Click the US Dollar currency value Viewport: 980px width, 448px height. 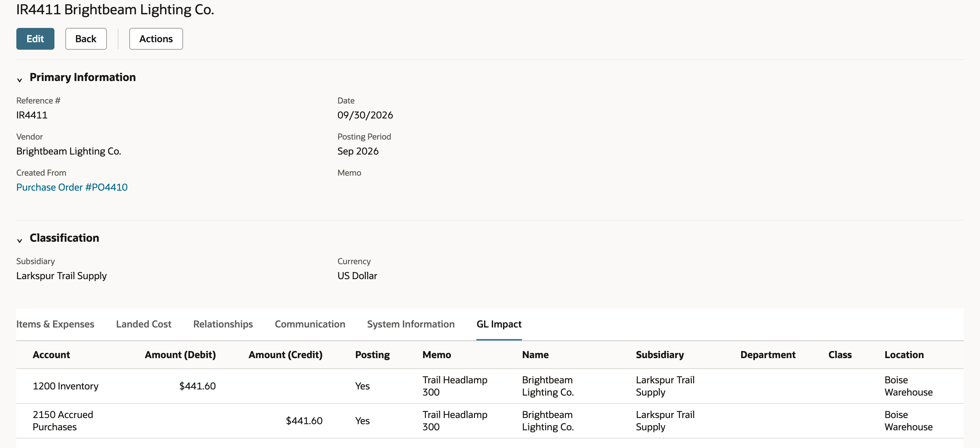[x=357, y=276]
